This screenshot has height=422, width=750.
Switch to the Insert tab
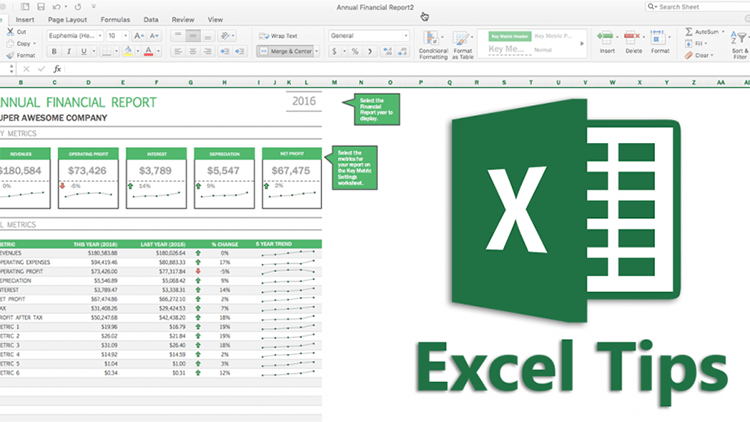25,20
